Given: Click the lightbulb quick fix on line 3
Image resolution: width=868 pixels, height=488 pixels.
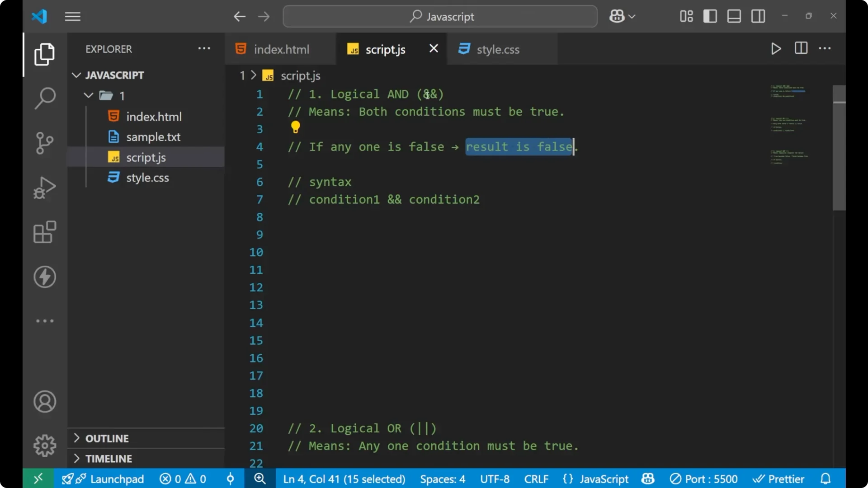Looking at the screenshot, I should (295, 128).
